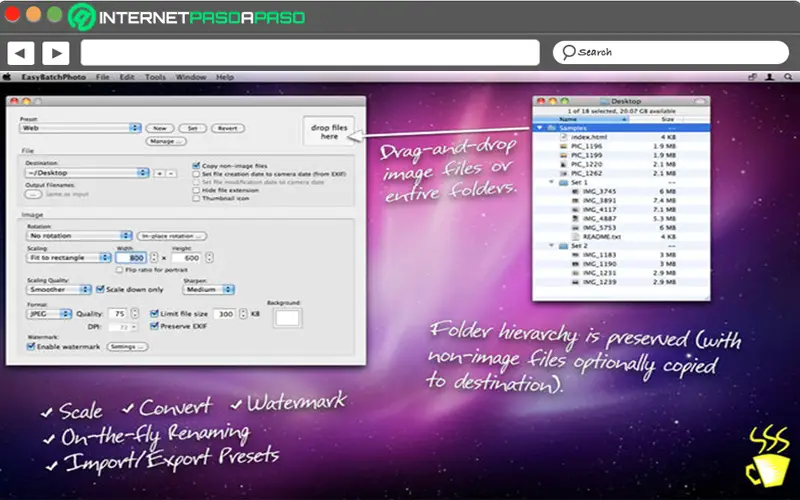Click the browser forward arrow button

56,53
